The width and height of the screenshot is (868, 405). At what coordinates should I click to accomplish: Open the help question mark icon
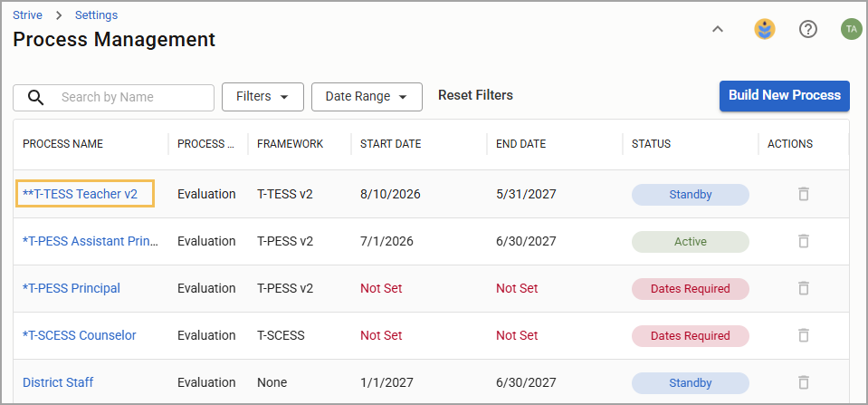point(808,29)
